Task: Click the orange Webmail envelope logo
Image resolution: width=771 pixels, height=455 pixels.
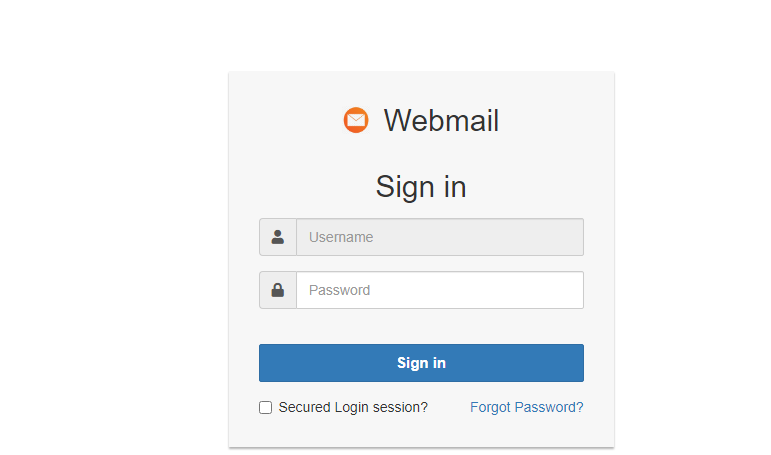Action: coord(356,120)
